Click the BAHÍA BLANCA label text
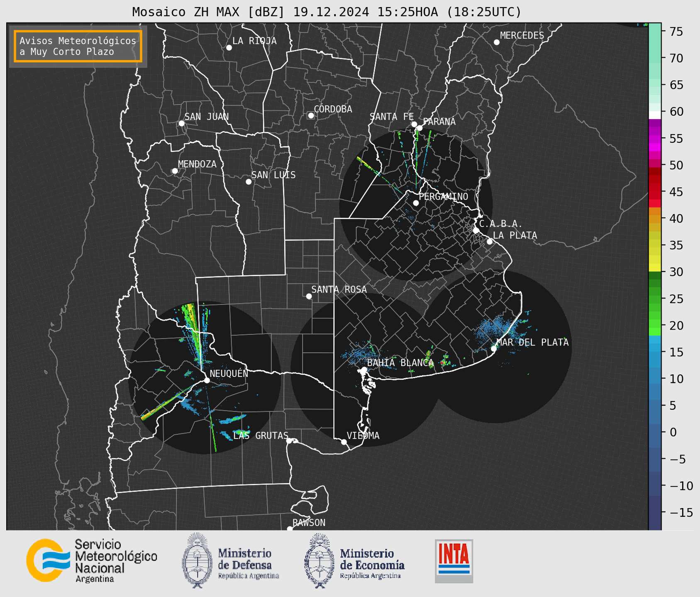This screenshot has height=597, width=700. 400,363
